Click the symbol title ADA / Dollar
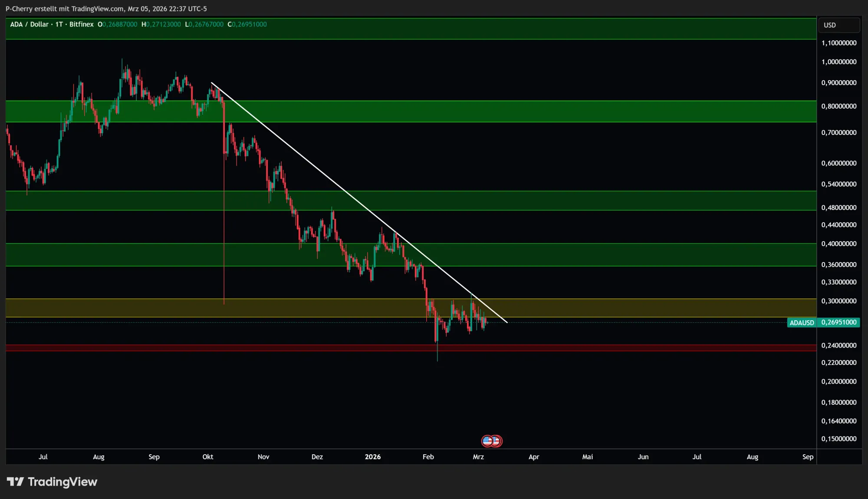This screenshot has width=868, height=499. point(29,24)
